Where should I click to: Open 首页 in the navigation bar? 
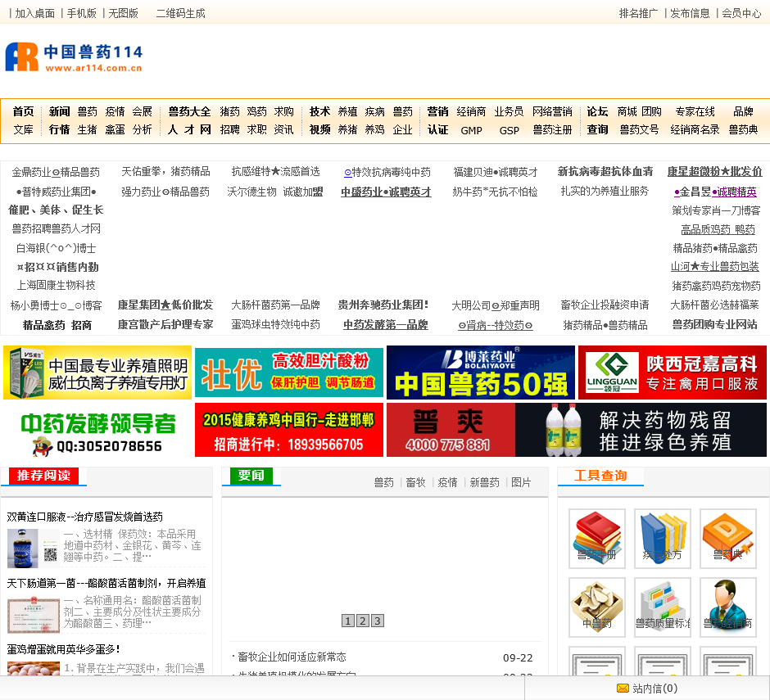tap(23, 111)
